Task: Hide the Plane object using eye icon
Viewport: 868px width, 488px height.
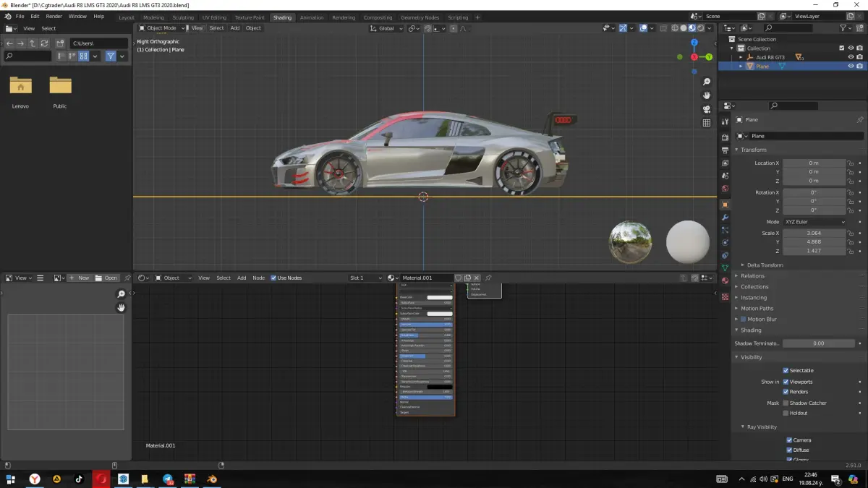Action: (851, 66)
